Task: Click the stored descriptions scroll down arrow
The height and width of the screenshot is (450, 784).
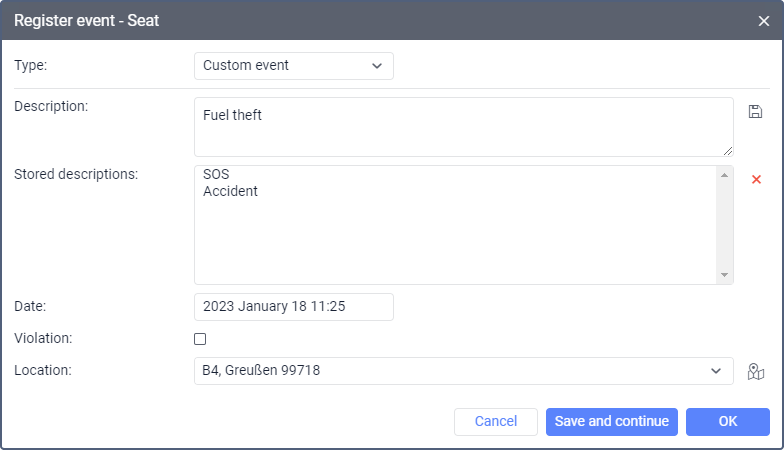Action: pos(725,275)
